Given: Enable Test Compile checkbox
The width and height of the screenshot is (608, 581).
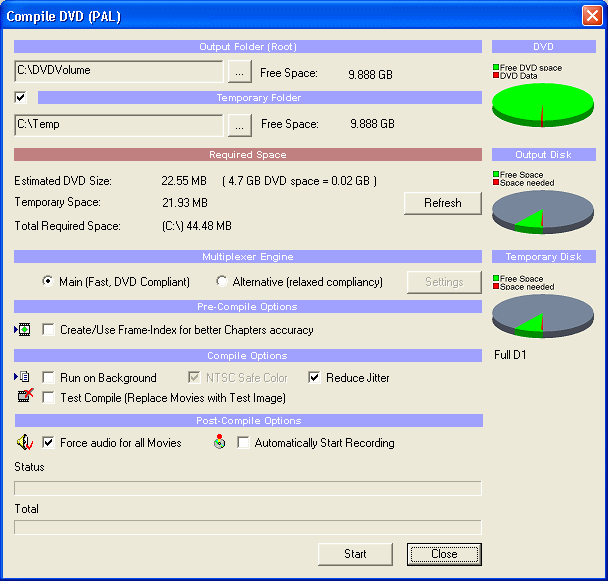Looking at the screenshot, I should (x=48, y=398).
